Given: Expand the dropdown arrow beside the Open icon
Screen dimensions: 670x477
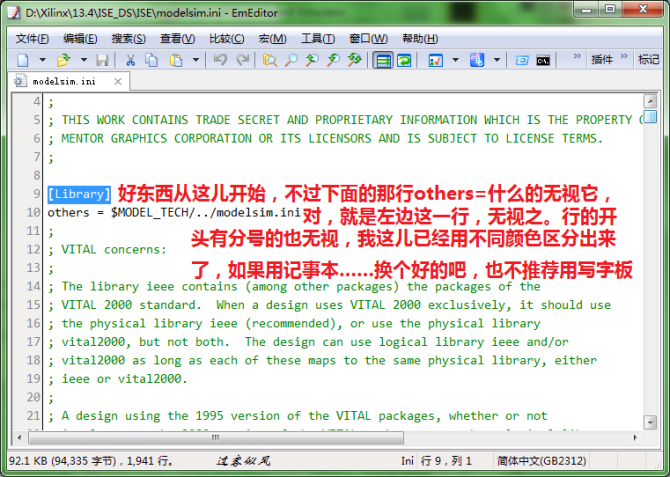Looking at the screenshot, I should pyautogui.click(x=84, y=60).
